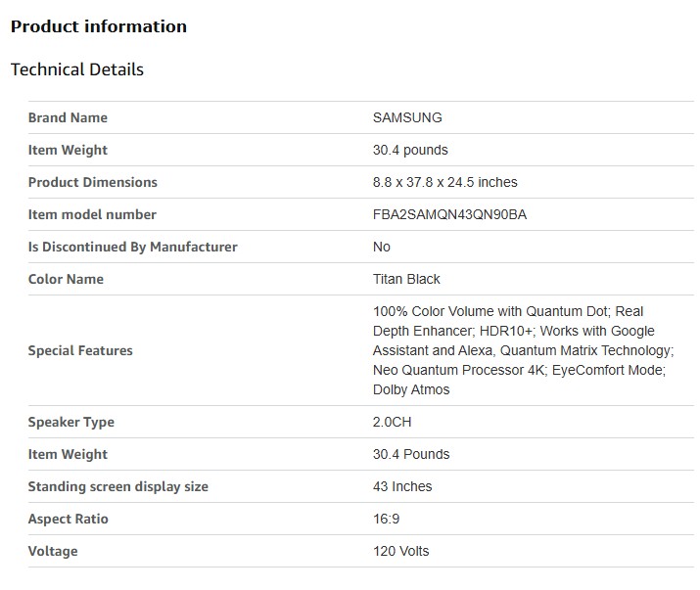Select the 120 Volts value
The height and width of the screenshot is (590, 700).
pyautogui.click(x=400, y=551)
